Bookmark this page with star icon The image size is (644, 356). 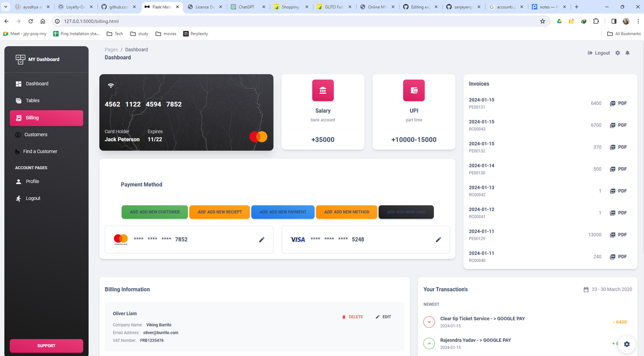pos(542,22)
